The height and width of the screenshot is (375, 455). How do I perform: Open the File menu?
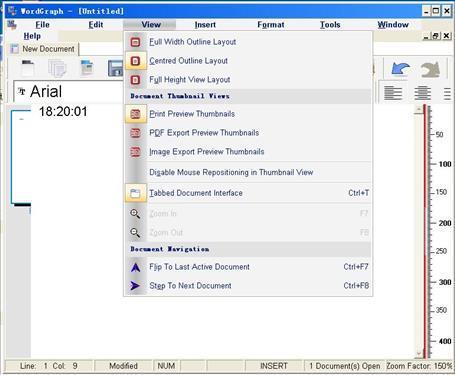[x=42, y=25]
